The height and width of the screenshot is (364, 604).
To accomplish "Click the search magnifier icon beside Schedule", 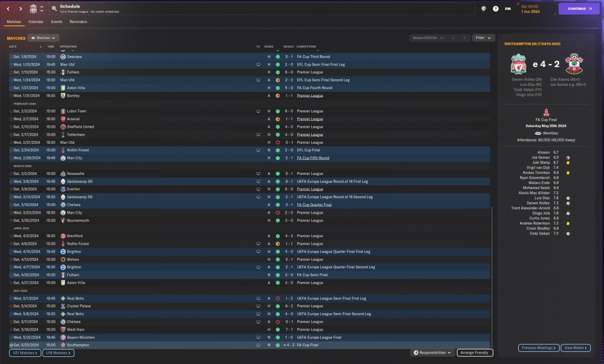I will 55,9.
